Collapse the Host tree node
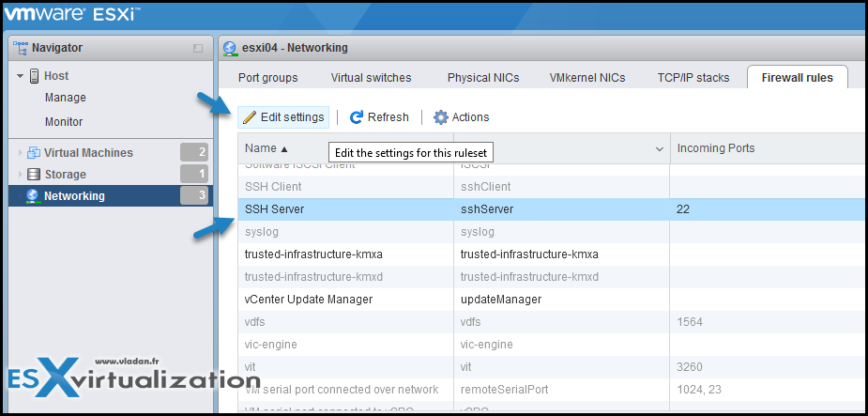Viewport: 868px width, 416px height. [21, 76]
